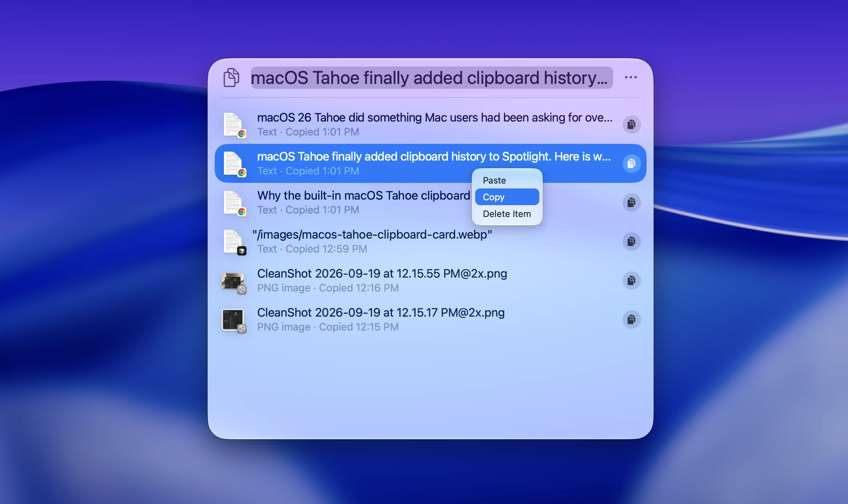
Task: Choose Copy in the context menu
Action: (507, 197)
